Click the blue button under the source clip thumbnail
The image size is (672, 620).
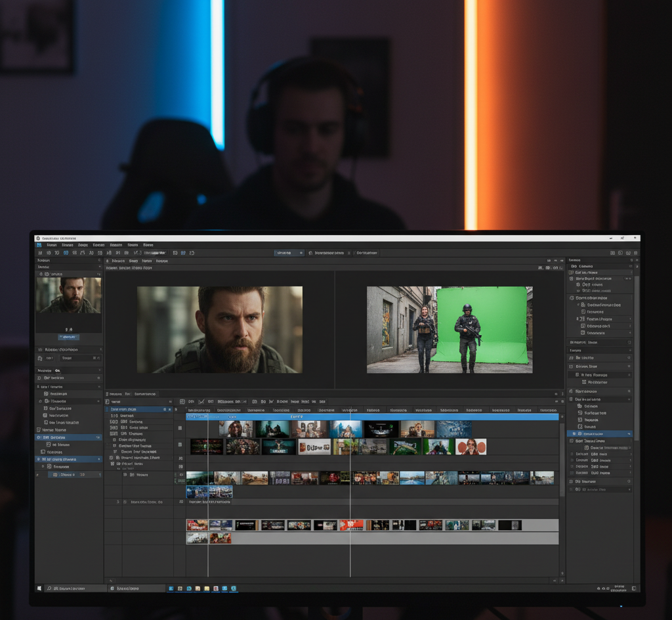68,337
